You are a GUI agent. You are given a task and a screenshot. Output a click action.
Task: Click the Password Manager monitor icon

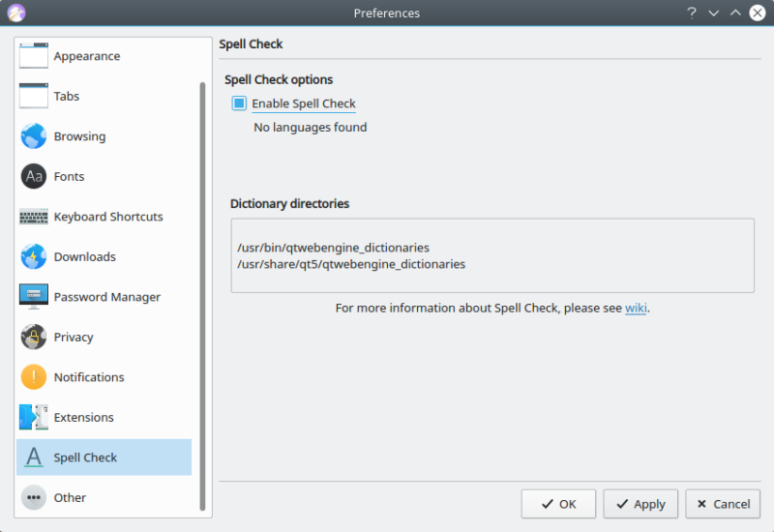(x=34, y=297)
